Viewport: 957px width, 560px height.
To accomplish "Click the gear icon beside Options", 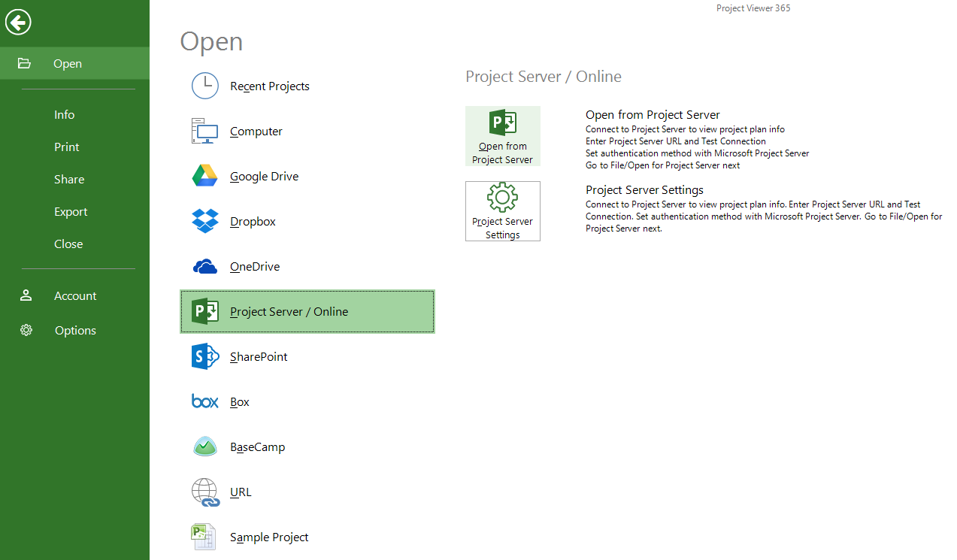I will pyautogui.click(x=26, y=330).
